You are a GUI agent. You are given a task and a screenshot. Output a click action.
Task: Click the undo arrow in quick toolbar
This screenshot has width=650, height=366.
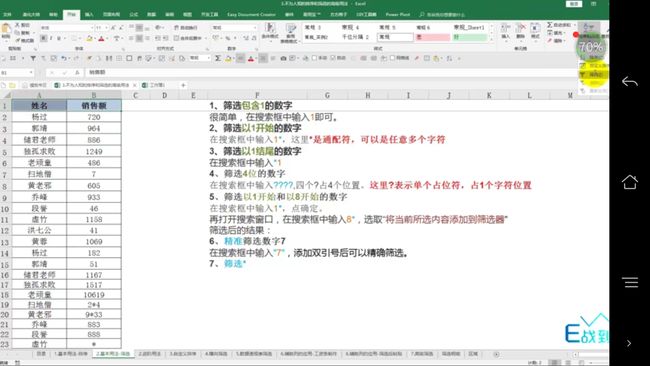tap(64, 58)
